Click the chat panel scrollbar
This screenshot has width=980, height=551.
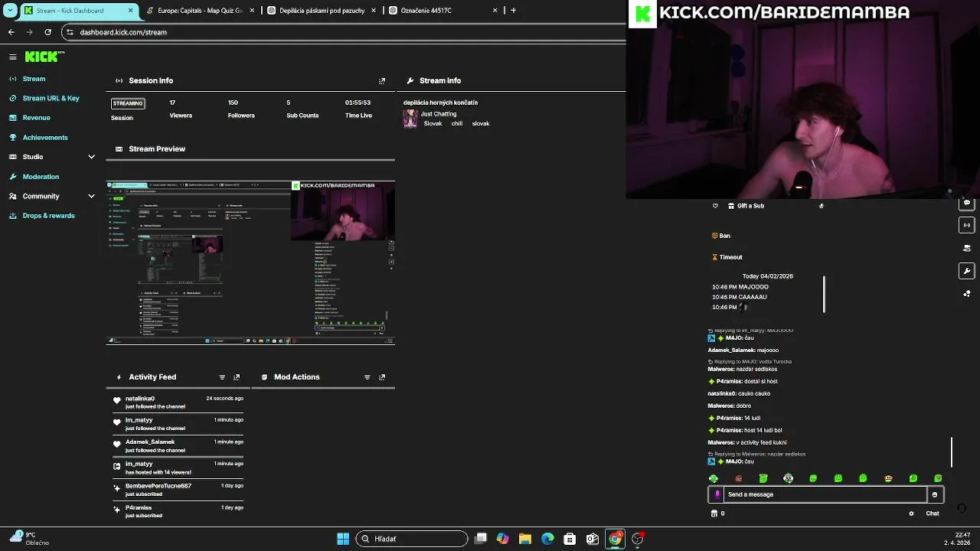[952, 453]
